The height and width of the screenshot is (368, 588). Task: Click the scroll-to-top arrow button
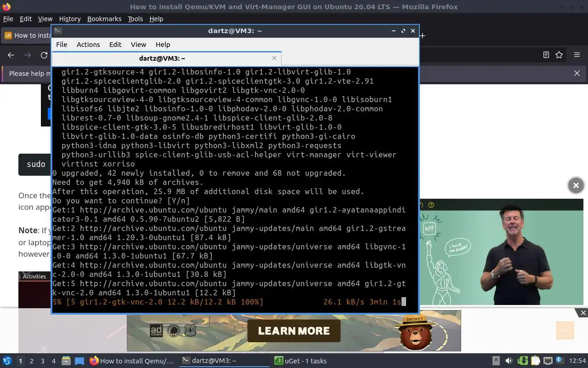pyautogui.click(x=565, y=330)
